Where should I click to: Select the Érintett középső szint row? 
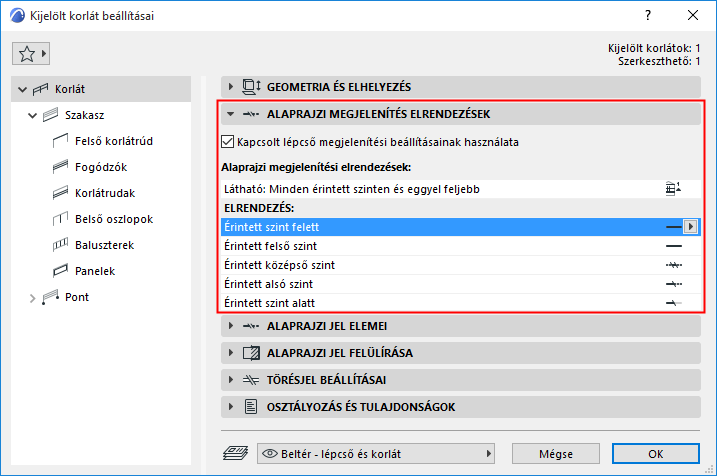click(460, 265)
